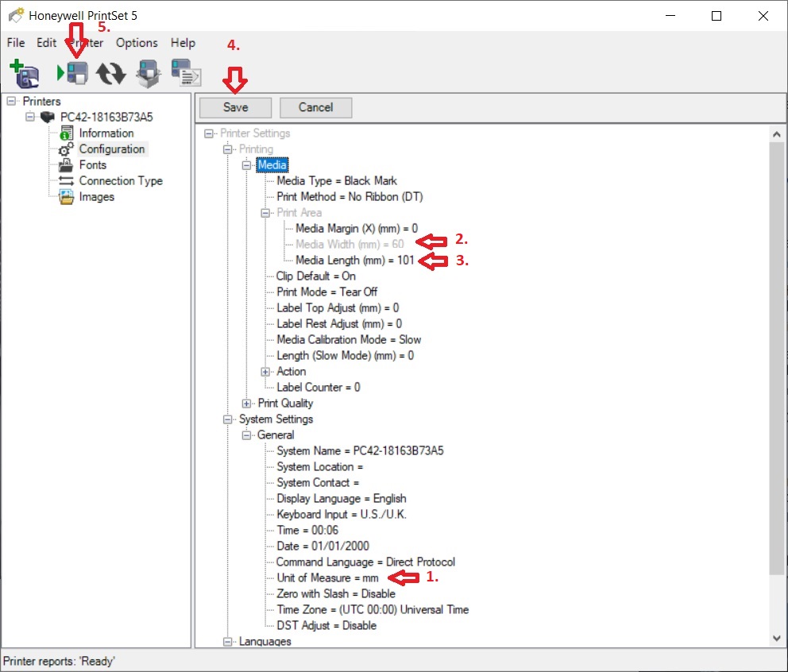
Task: Click the printer-in-box package toolbar icon
Action: point(149,73)
